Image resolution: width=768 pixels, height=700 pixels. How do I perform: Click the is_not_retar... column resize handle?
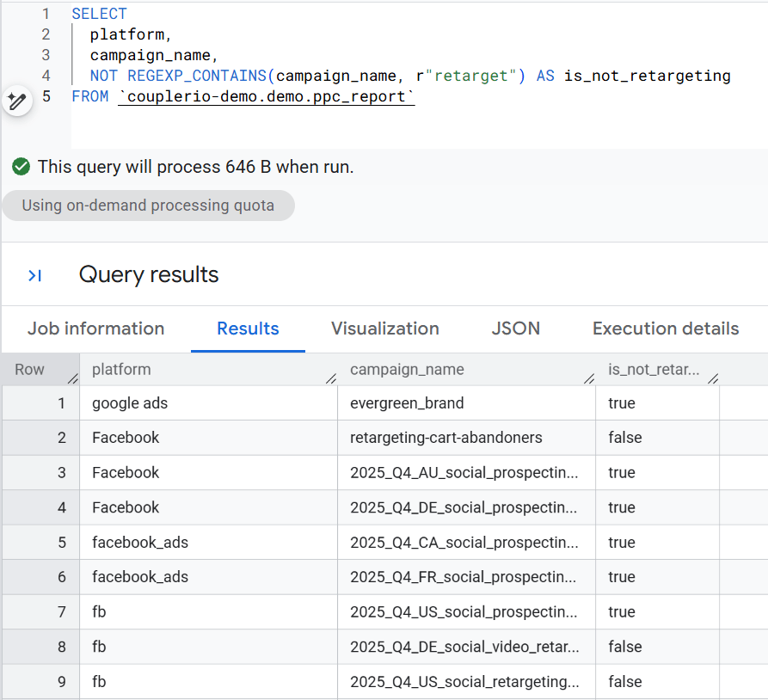(x=713, y=378)
